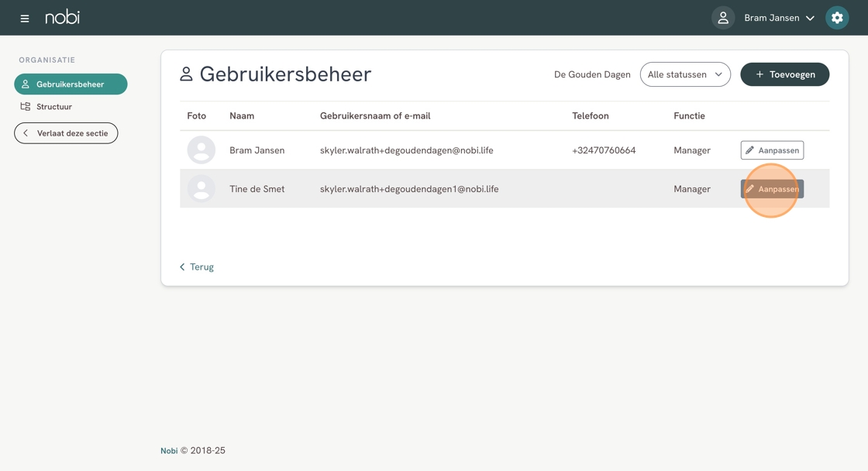Click Tine de Smet's email address
Screen dimensions: 868x471
pos(409,189)
